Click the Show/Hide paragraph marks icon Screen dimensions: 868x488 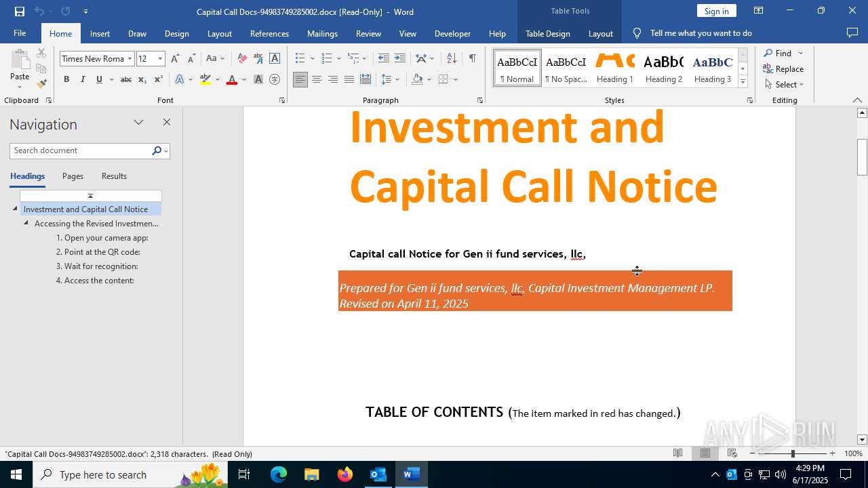click(472, 58)
